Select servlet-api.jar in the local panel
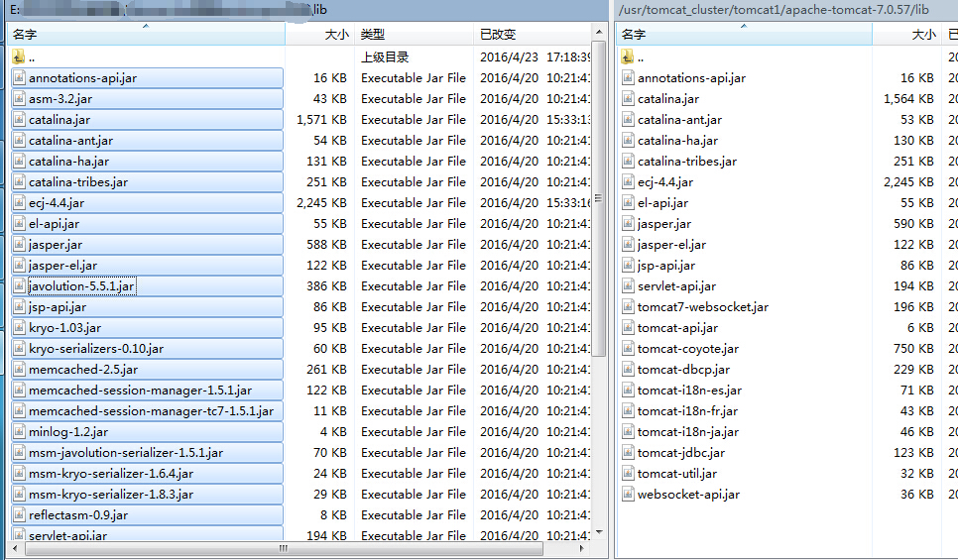The height and width of the screenshot is (560, 958). pyautogui.click(x=67, y=535)
